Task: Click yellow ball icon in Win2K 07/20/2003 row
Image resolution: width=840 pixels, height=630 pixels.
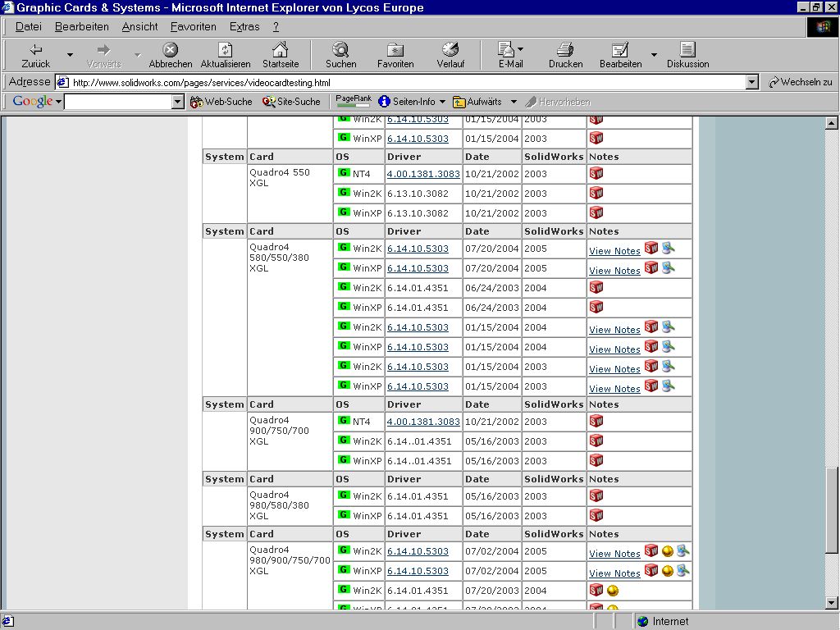Action: 613,591
